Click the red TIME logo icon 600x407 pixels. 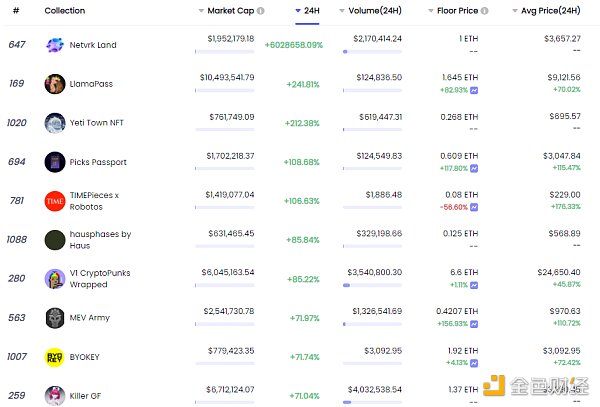pos(55,201)
